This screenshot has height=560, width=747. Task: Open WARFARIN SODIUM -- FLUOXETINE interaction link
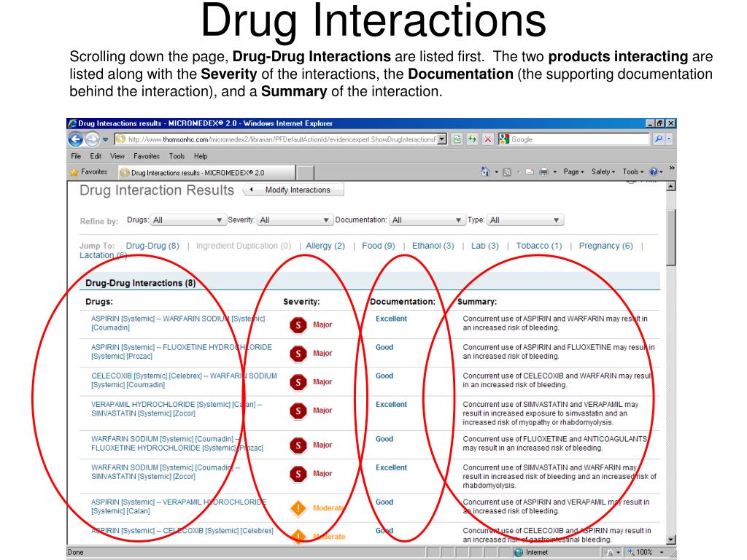pos(177,443)
